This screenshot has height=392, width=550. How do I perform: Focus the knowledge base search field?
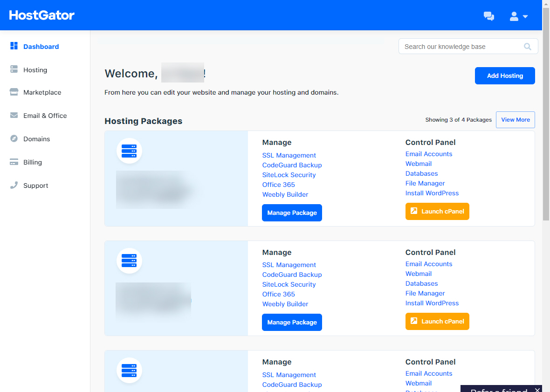click(x=468, y=46)
